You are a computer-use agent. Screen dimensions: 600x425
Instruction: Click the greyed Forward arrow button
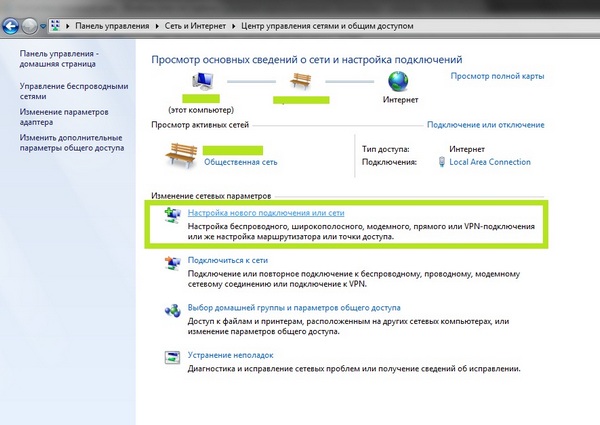click(x=29, y=26)
